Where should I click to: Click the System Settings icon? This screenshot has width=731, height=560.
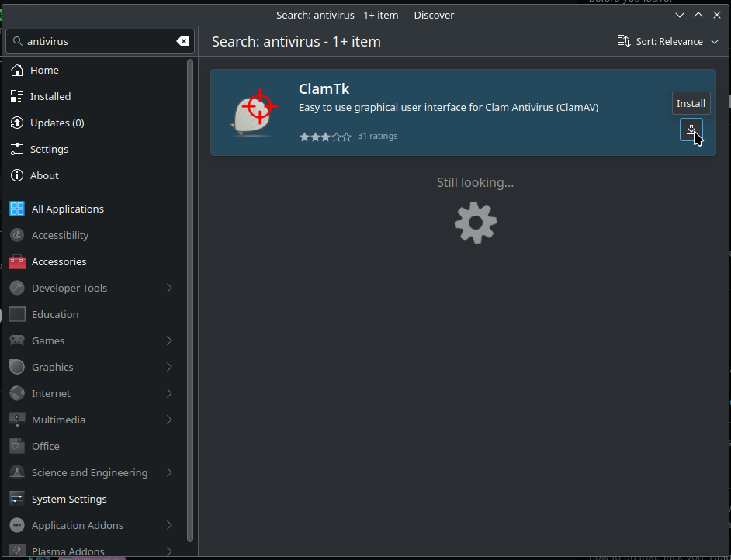(x=17, y=499)
